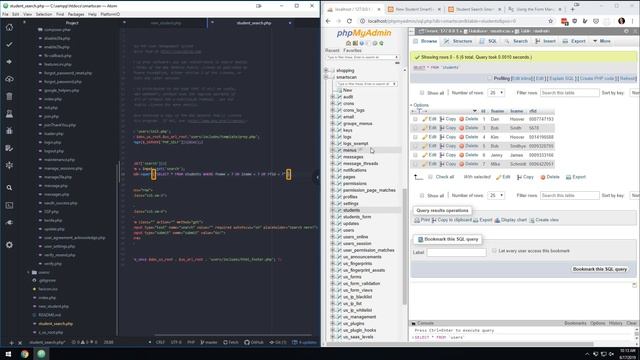Screen dimensions: 640x360
Task: Click the Print icon in query results operations
Action: click(x=417, y=220)
